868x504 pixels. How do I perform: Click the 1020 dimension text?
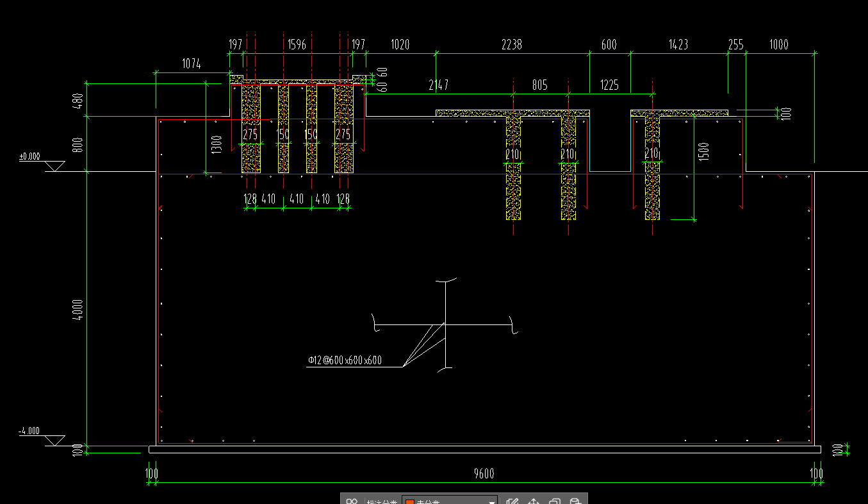click(x=400, y=44)
